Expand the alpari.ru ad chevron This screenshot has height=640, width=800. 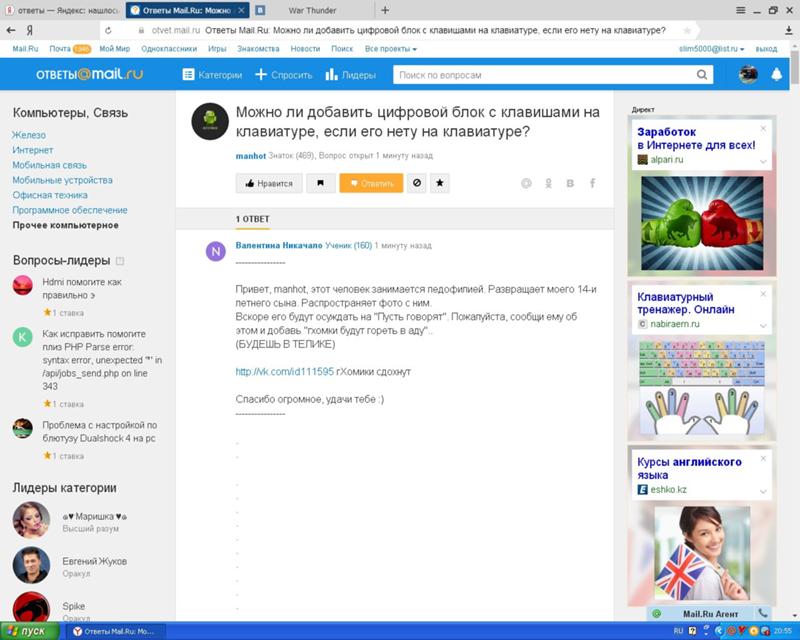coord(763,161)
